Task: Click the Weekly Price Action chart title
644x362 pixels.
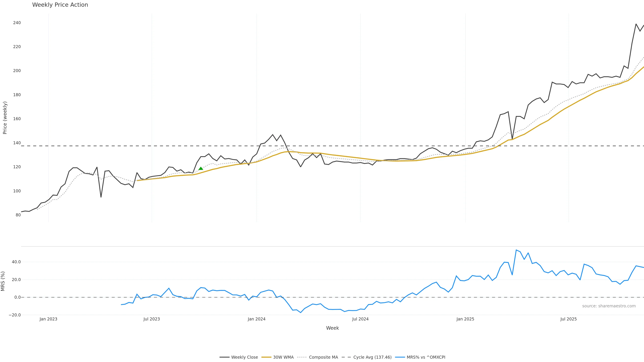Action: click(x=60, y=5)
